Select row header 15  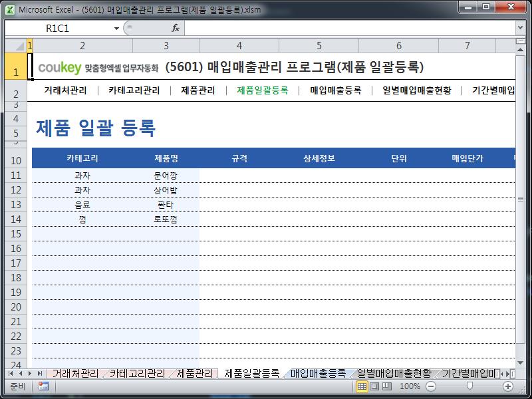(x=16, y=234)
